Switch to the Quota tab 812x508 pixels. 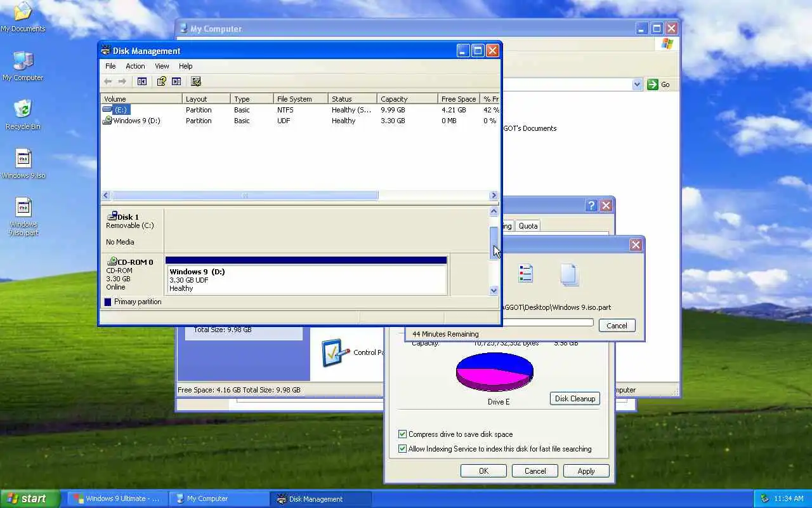coord(528,225)
